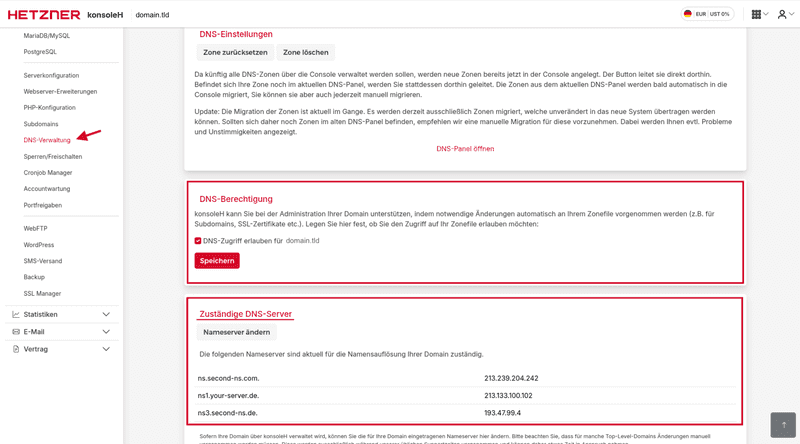Open SSL Manager in the sidebar
This screenshot has width=800, height=444.
click(x=42, y=293)
